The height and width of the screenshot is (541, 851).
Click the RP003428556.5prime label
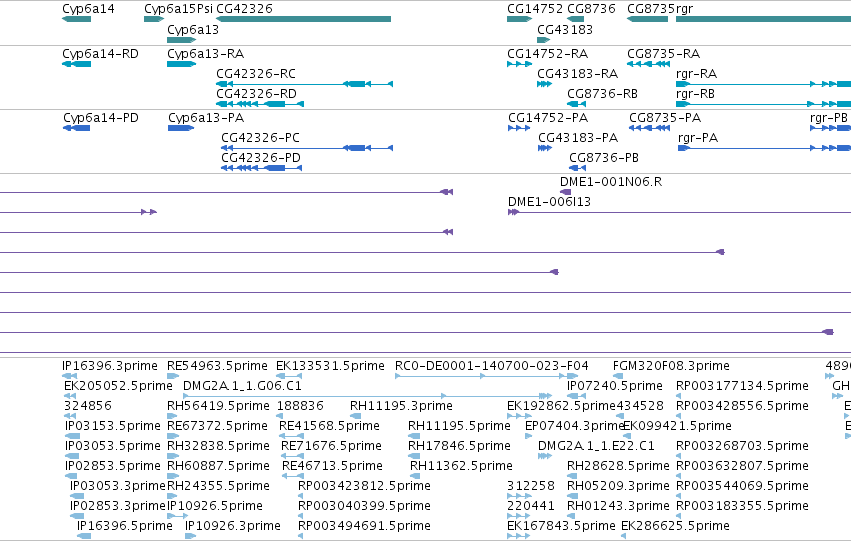tap(742, 406)
